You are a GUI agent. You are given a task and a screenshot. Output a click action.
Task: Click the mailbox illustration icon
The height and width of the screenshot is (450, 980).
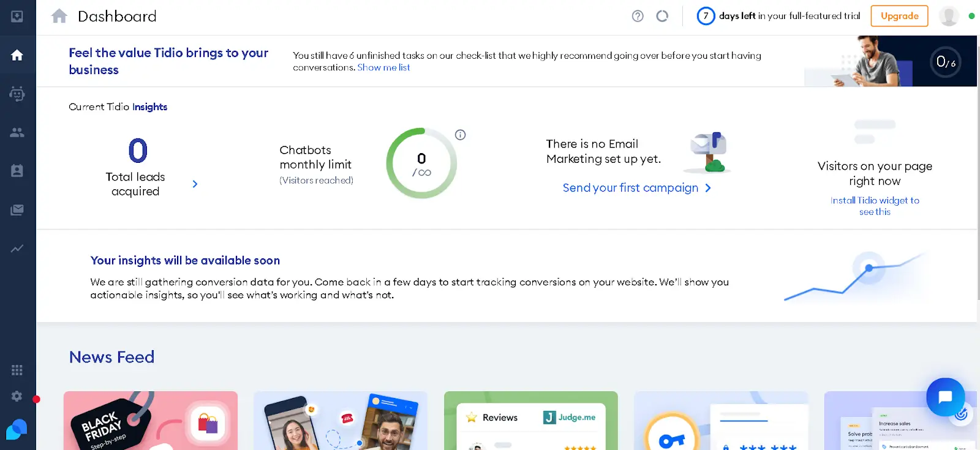pyautogui.click(x=708, y=151)
